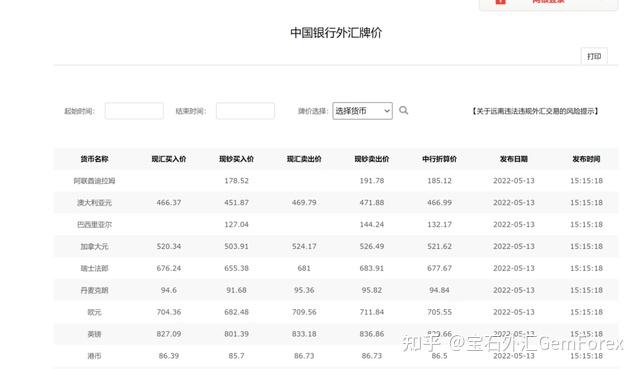Click the magnifier search icon

[x=404, y=111]
